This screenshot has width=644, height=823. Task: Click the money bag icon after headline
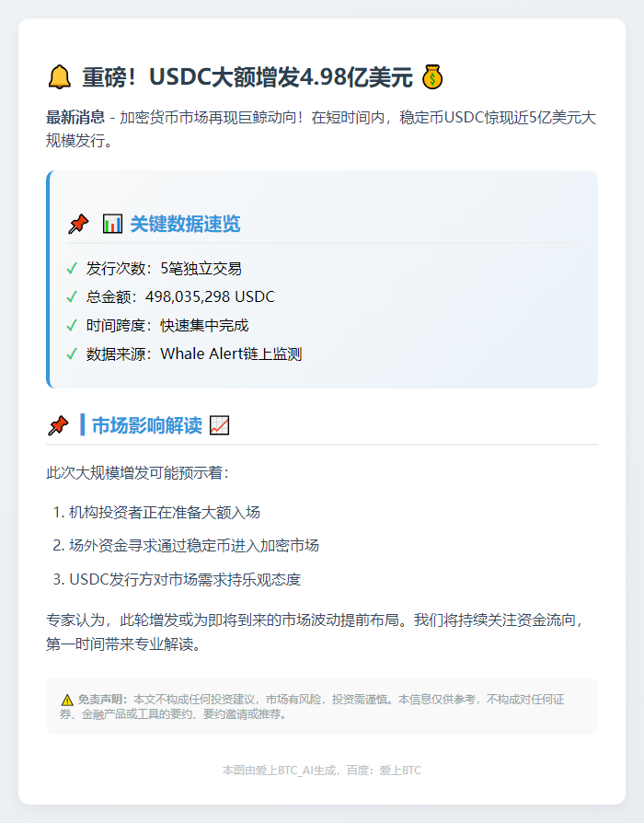tap(432, 77)
